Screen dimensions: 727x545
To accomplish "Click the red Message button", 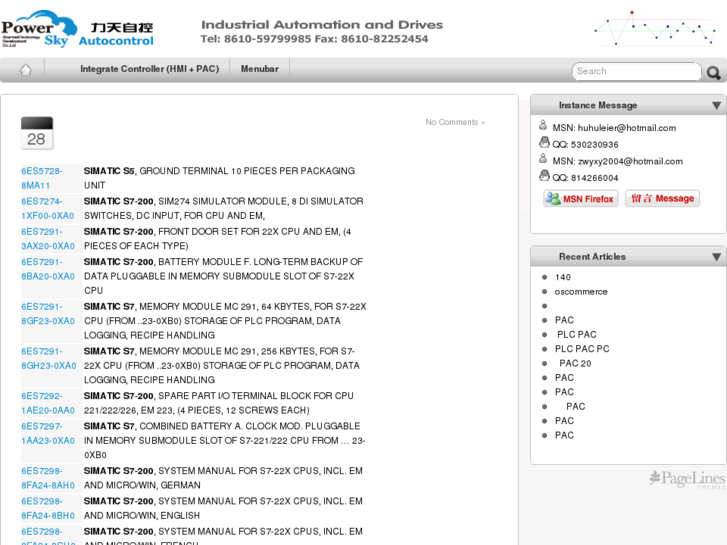I will (662, 199).
